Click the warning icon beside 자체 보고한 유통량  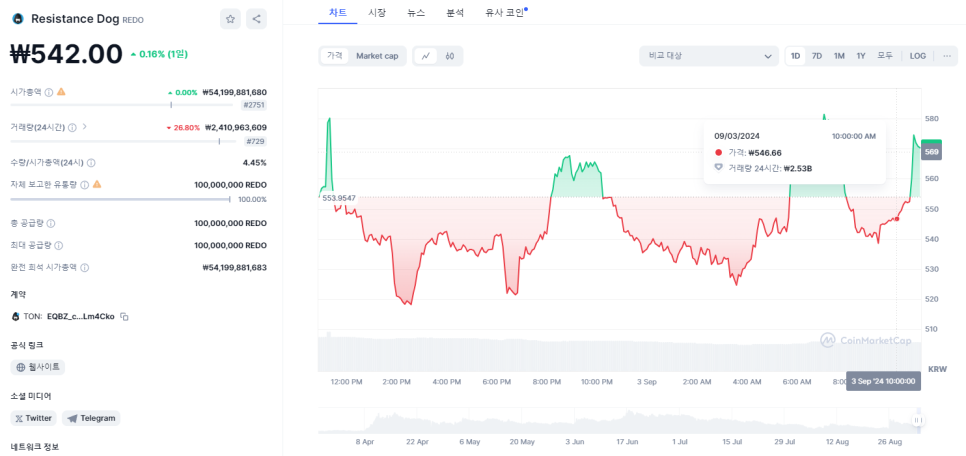(97, 184)
